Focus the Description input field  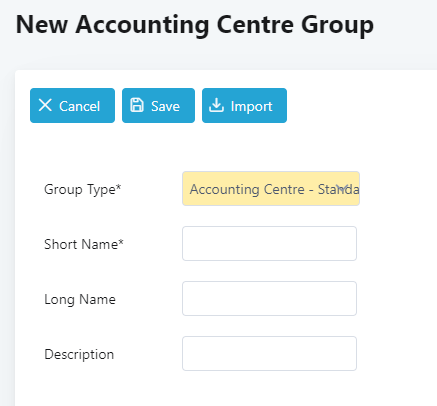269,354
